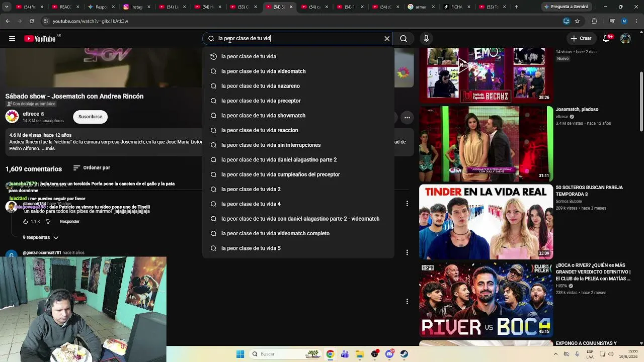Select suggestion 'la peor clase de tu vida sin interrupciones'
Image resolution: width=644 pixels, height=362 pixels.
(x=298, y=145)
